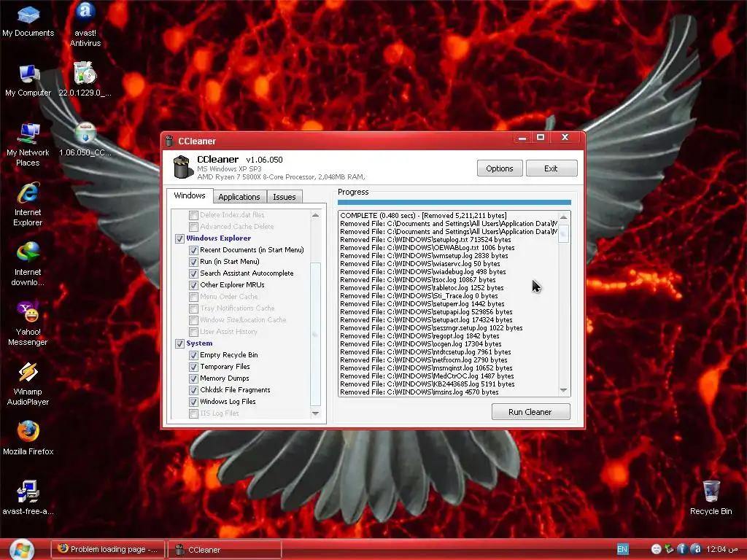The image size is (747, 560).
Task: Select avast-free-a... installer icon
Action: tap(28, 498)
